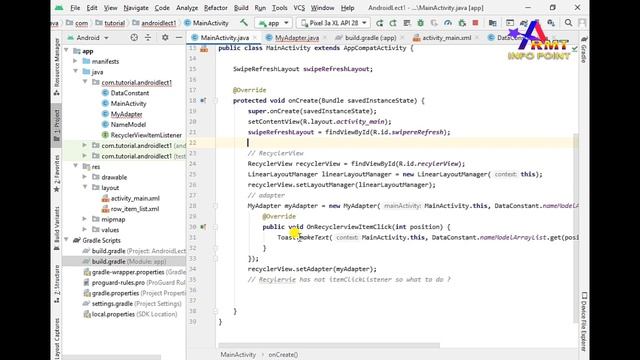Click the Make Project hammer icon
This screenshot has width=640, height=360.
click(244, 23)
